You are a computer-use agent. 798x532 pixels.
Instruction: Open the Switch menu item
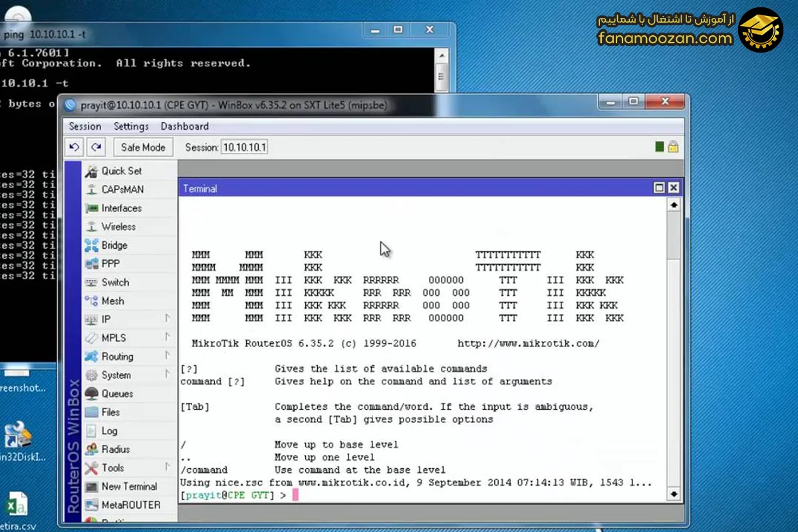coord(130,283)
